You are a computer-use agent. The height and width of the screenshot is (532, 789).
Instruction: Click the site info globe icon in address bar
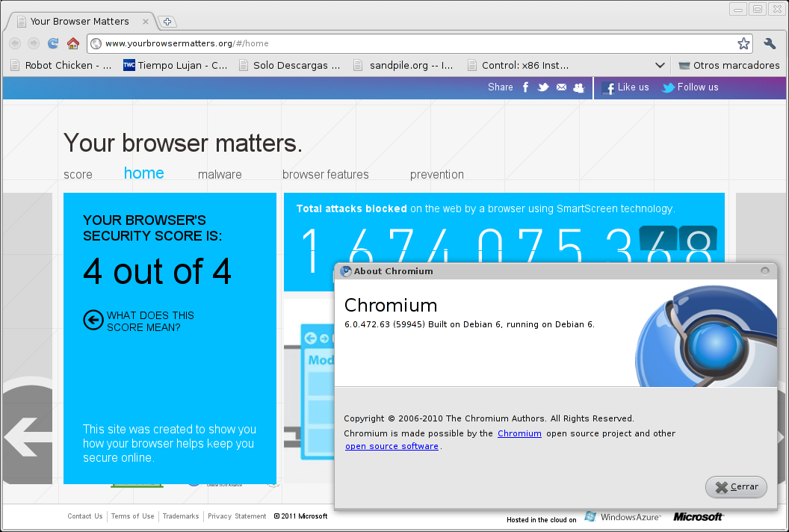(96, 44)
